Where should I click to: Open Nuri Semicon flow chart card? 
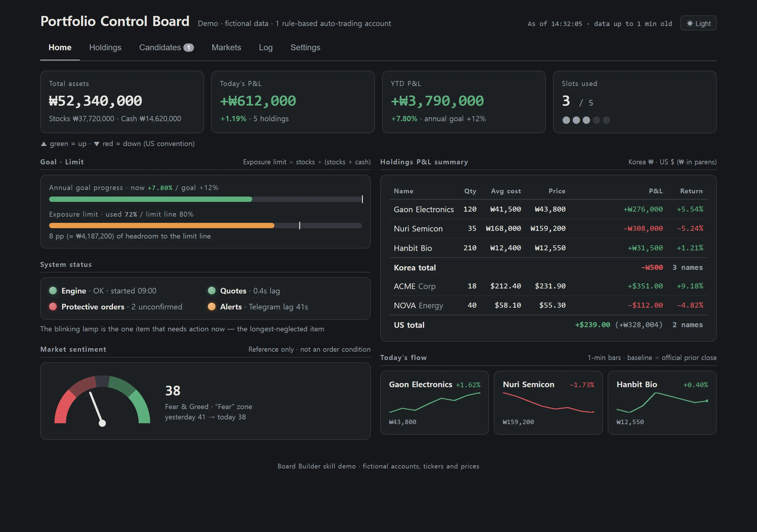tap(548, 403)
